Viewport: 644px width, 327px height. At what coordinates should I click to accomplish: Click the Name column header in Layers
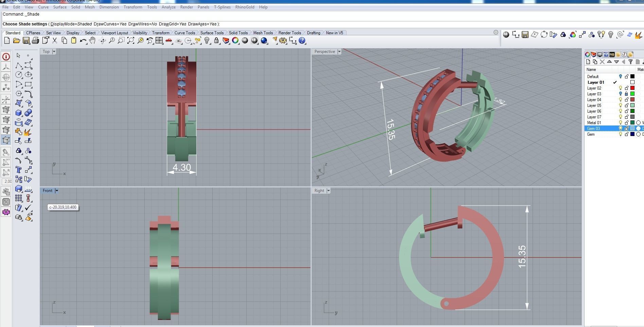coord(591,70)
